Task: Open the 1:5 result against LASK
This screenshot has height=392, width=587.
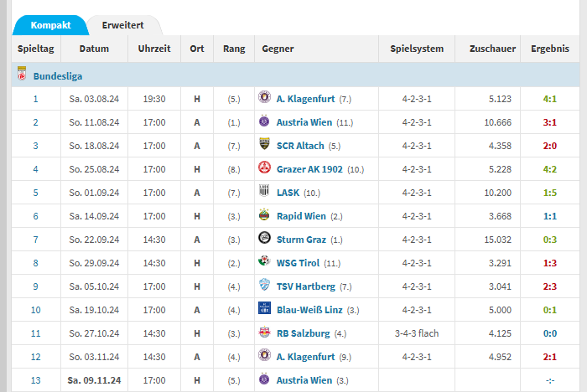Action: [x=550, y=192]
